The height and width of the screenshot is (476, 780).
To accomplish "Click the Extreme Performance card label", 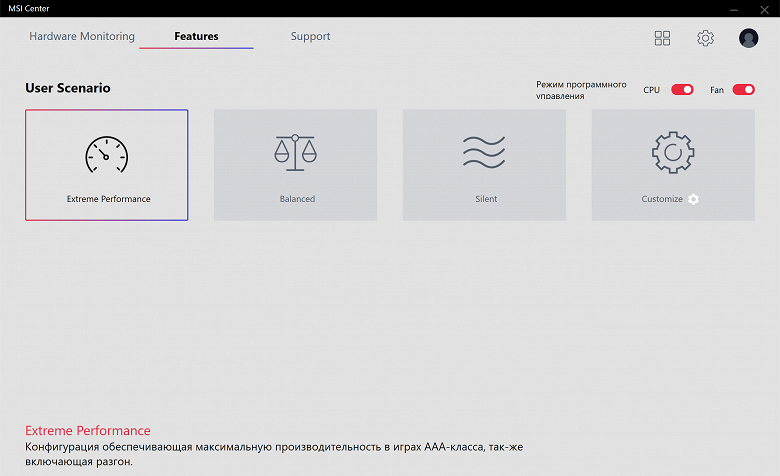I will coord(108,199).
